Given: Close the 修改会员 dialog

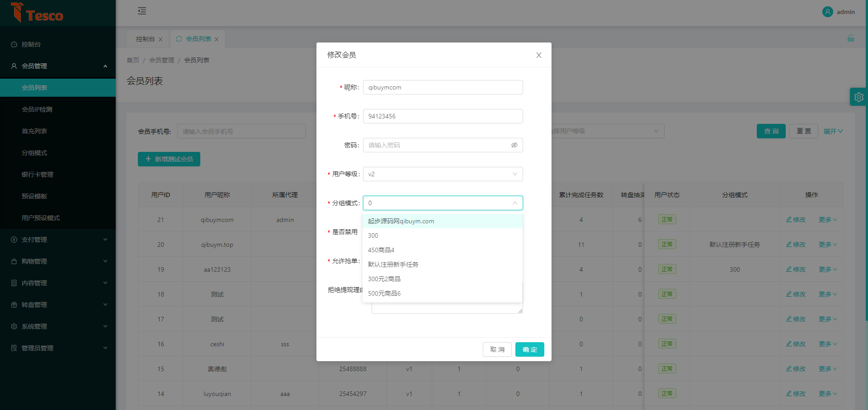Looking at the screenshot, I should click(538, 55).
